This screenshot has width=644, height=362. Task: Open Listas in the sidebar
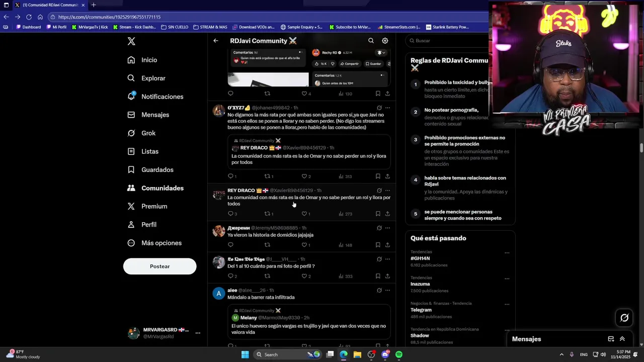pos(143,151)
